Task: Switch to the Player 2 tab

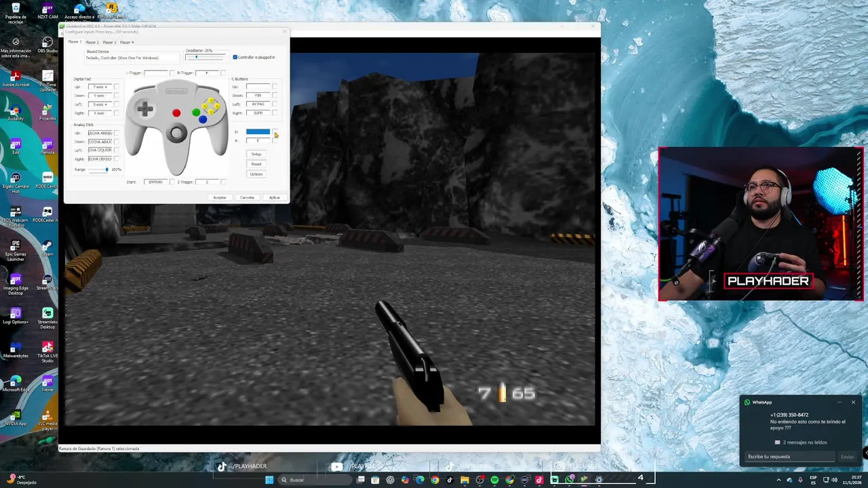Action: (x=92, y=42)
